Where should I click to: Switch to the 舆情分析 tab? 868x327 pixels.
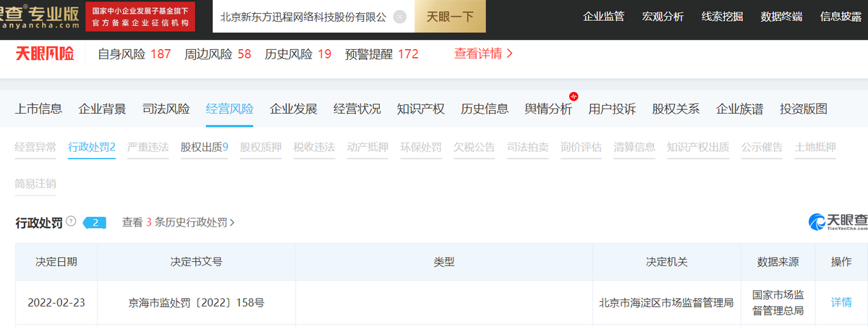548,109
